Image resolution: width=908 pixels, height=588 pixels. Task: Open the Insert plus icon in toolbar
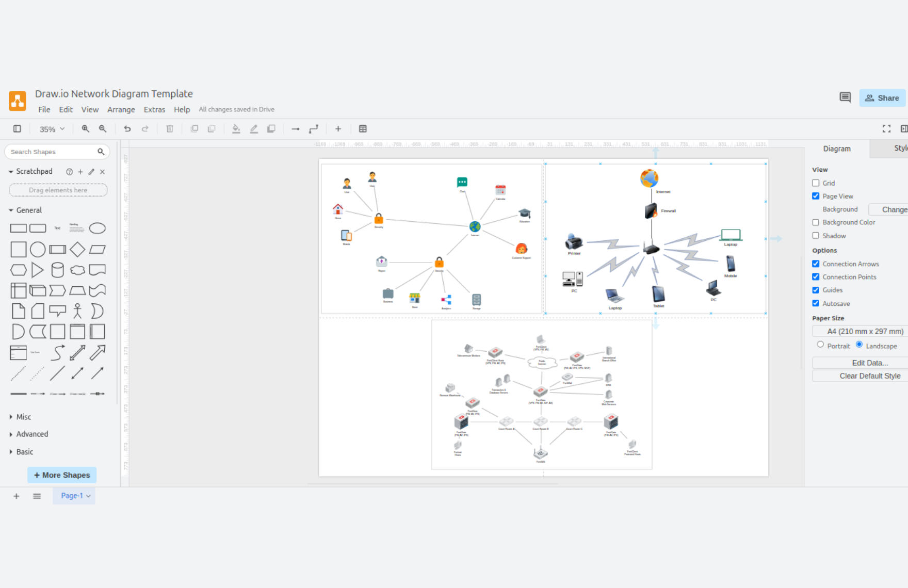[x=338, y=129]
